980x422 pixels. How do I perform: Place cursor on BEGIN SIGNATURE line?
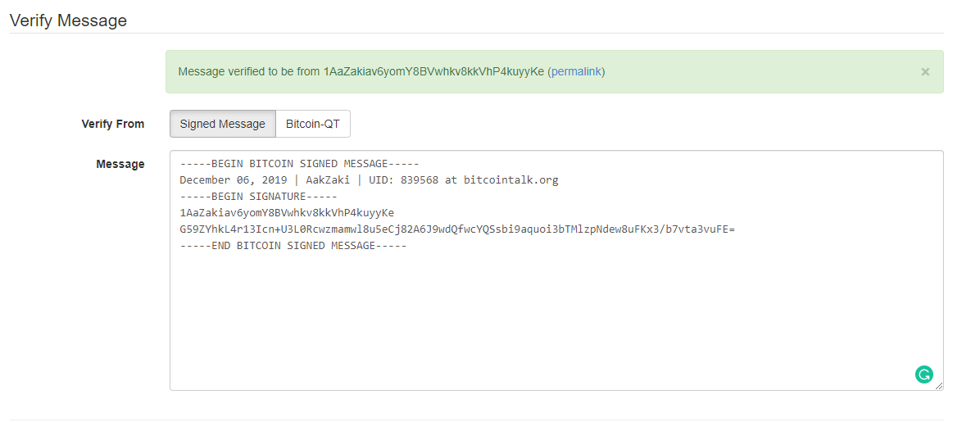pyautogui.click(x=258, y=197)
